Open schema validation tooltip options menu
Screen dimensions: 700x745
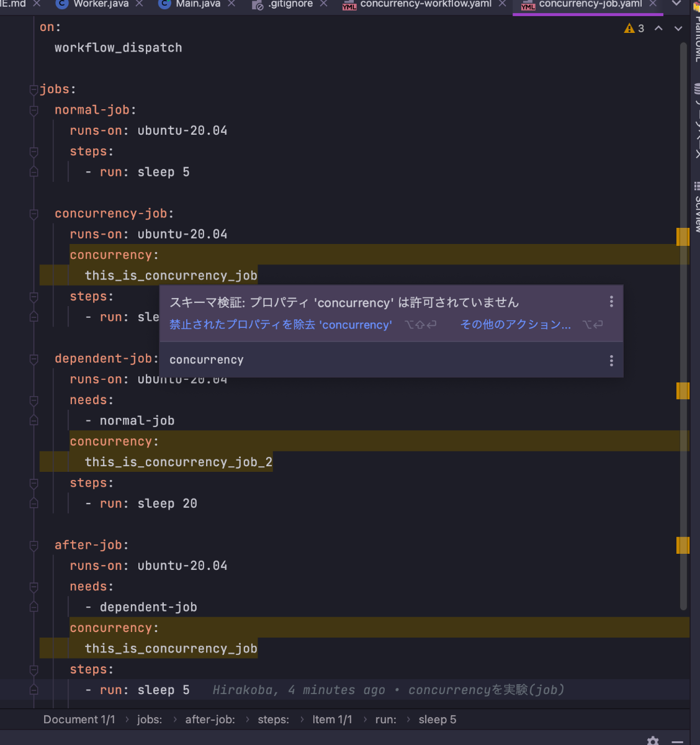click(611, 302)
